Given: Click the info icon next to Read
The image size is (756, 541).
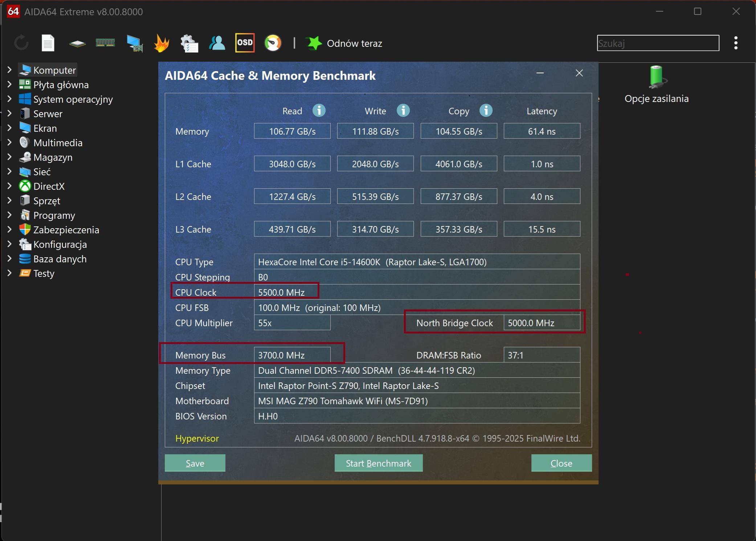Looking at the screenshot, I should click(319, 110).
